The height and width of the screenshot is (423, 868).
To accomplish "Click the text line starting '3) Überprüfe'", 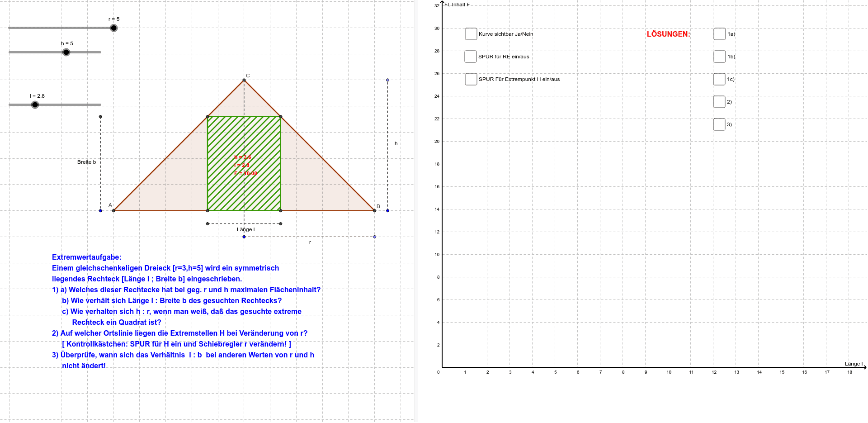I will pyautogui.click(x=183, y=355).
